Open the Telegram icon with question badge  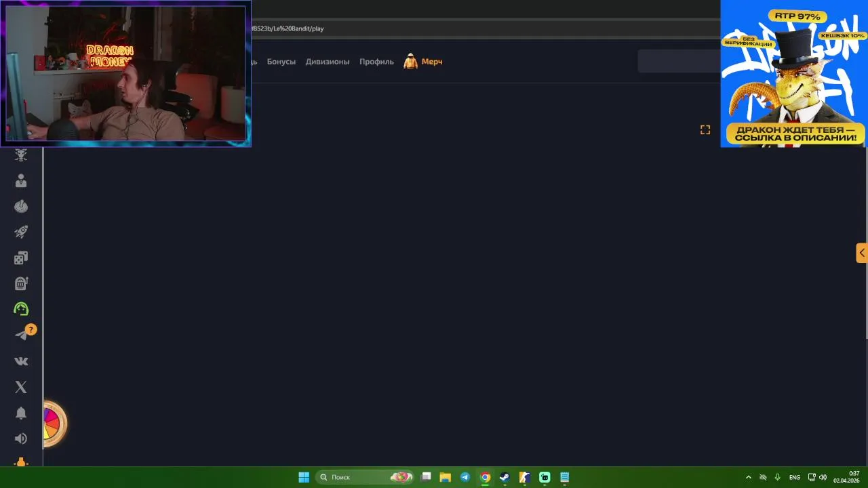(24, 333)
